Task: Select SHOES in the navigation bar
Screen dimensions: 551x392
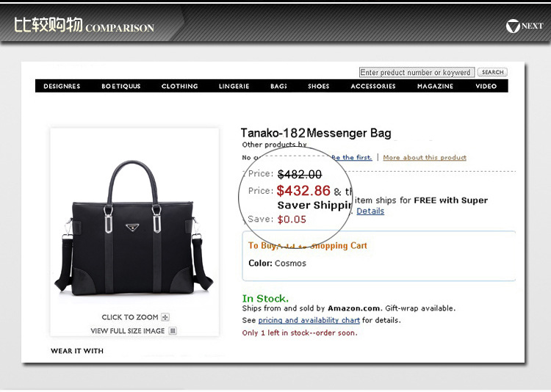Action: click(318, 86)
